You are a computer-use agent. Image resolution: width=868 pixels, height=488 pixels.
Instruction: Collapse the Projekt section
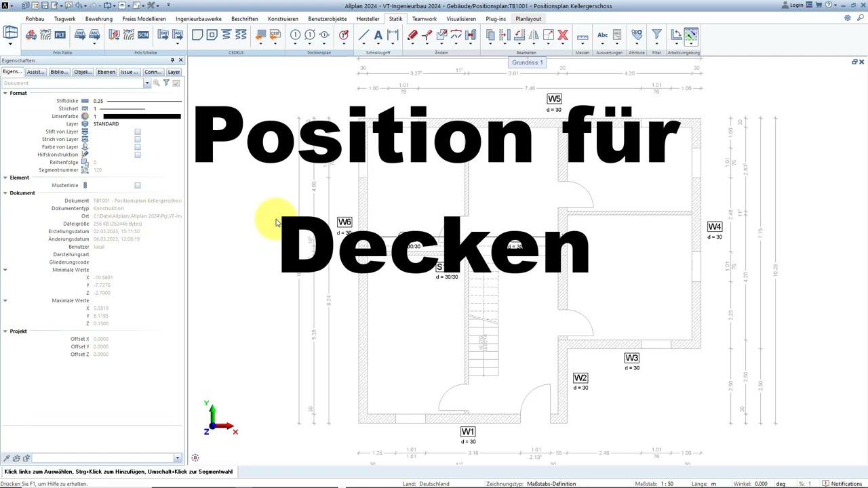coord(5,331)
